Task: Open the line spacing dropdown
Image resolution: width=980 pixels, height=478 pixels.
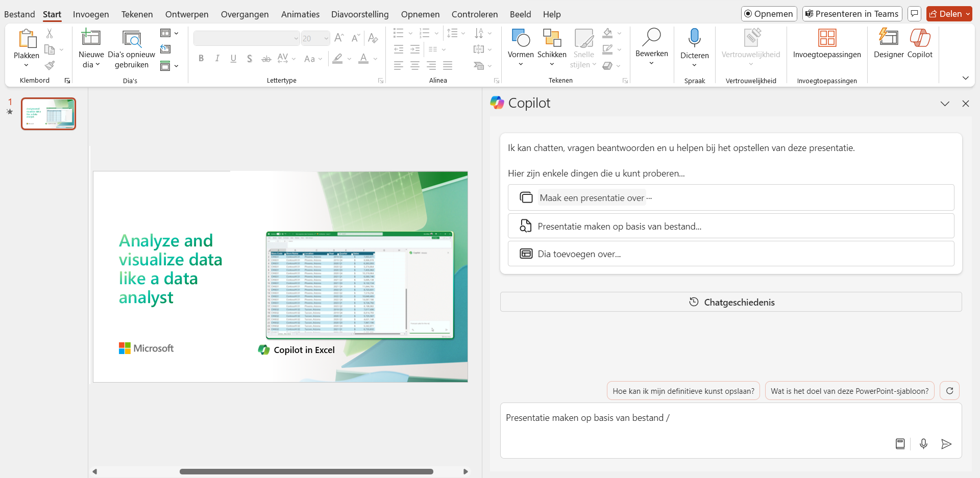Action: 456,34
